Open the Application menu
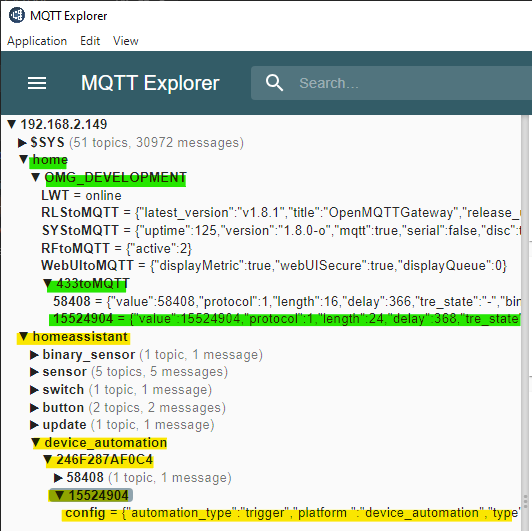 point(37,41)
